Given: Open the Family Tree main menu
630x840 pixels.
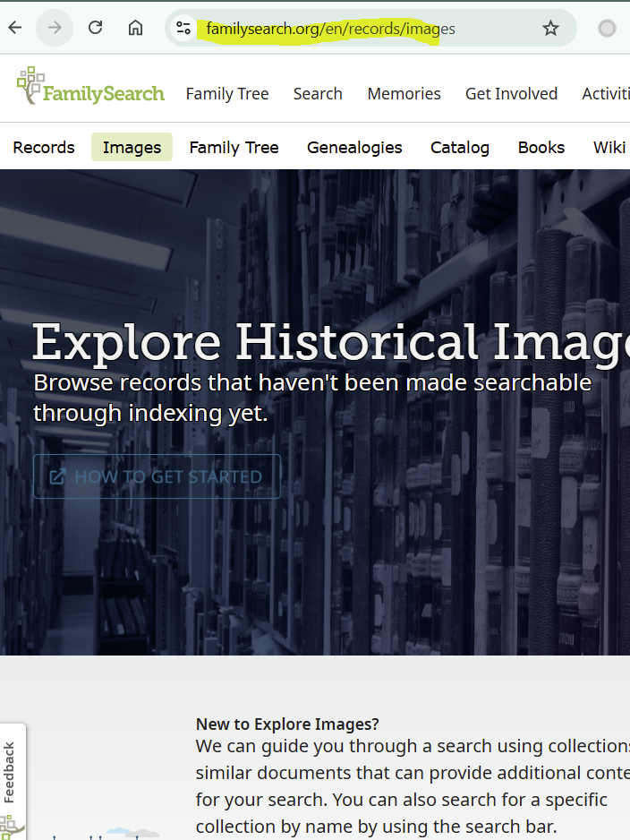Looking at the screenshot, I should 227,94.
